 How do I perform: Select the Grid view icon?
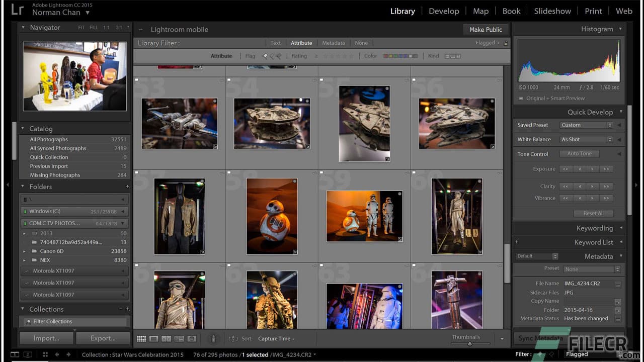pos(142,338)
